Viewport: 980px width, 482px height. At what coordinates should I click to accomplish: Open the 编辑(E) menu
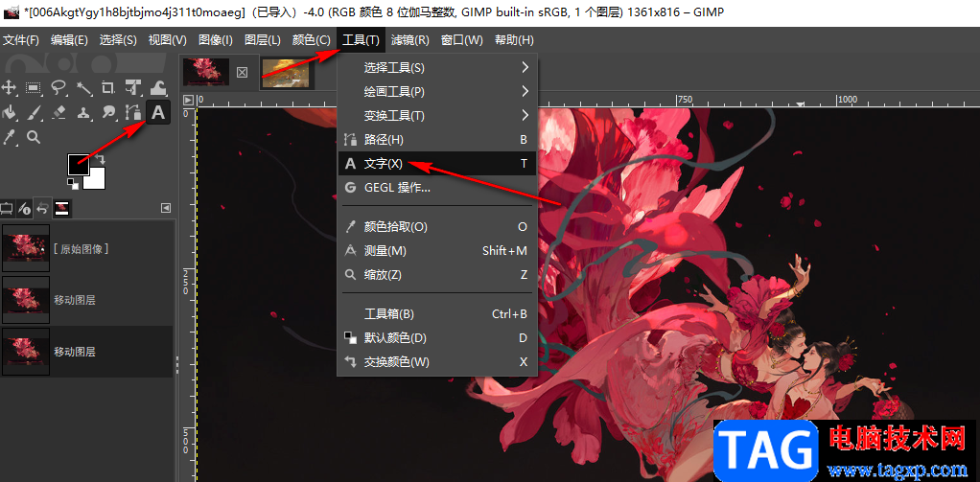69,40
